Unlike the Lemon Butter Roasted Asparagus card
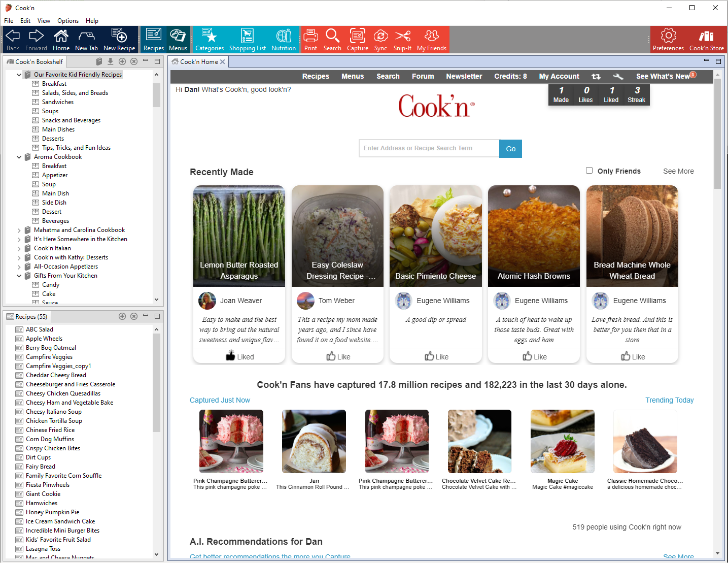This screenshot has height=563, width=728. click(x=239, y=356)
